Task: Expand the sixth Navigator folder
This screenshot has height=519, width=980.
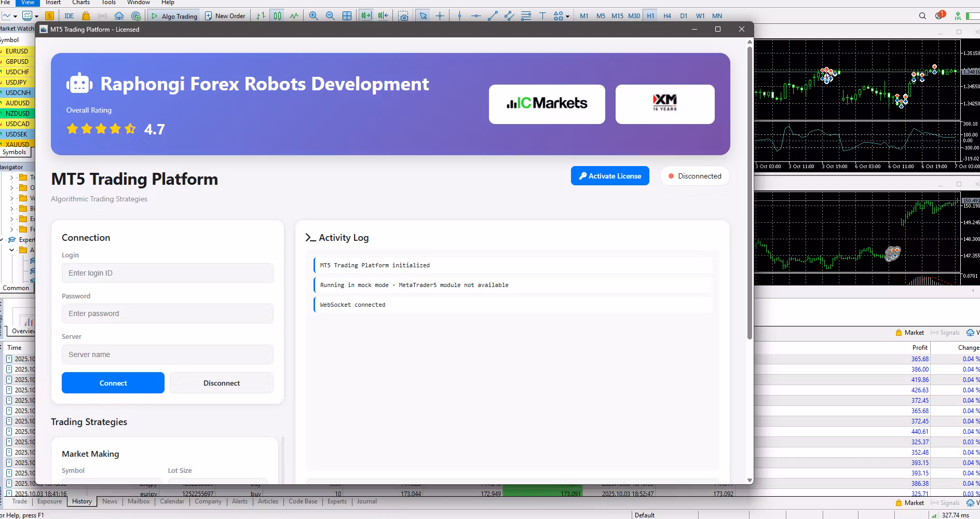Action: pyautogui.click(x=12, y=229)
